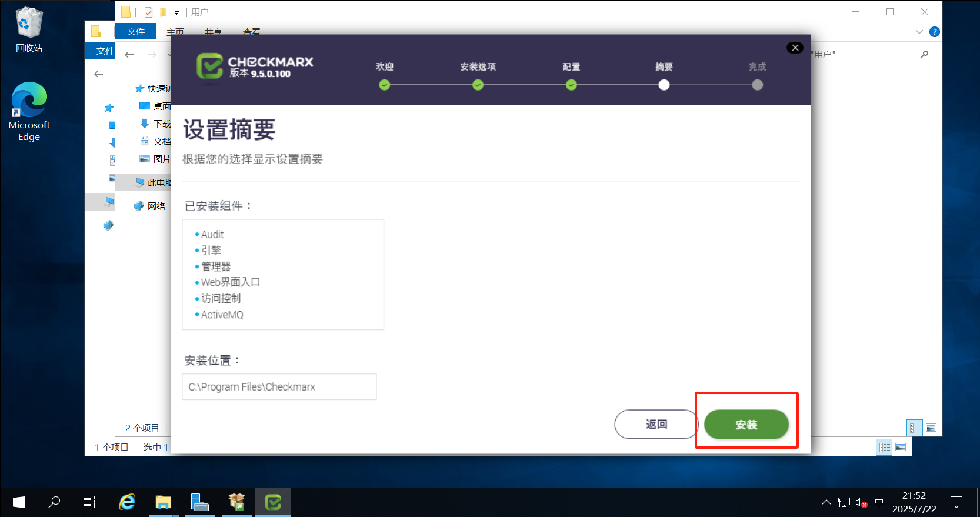The width and height of the screenshot is (980, 517).
Task: Open the Recycle Bin desktop icon
Action: coord(29,29)
